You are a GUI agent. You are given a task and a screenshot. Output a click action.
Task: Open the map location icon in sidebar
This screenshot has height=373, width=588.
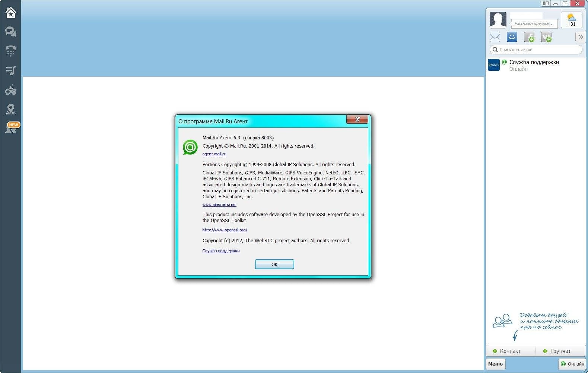(x=11, y=109)
